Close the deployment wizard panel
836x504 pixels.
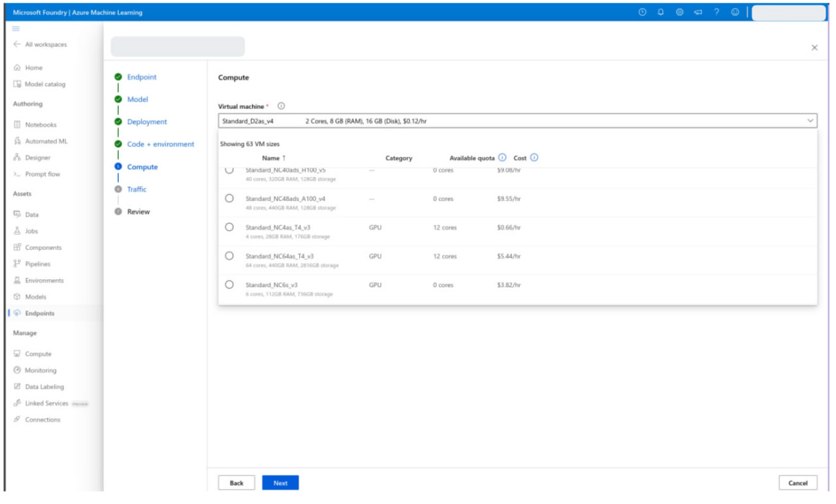click(x=814, y=48)
